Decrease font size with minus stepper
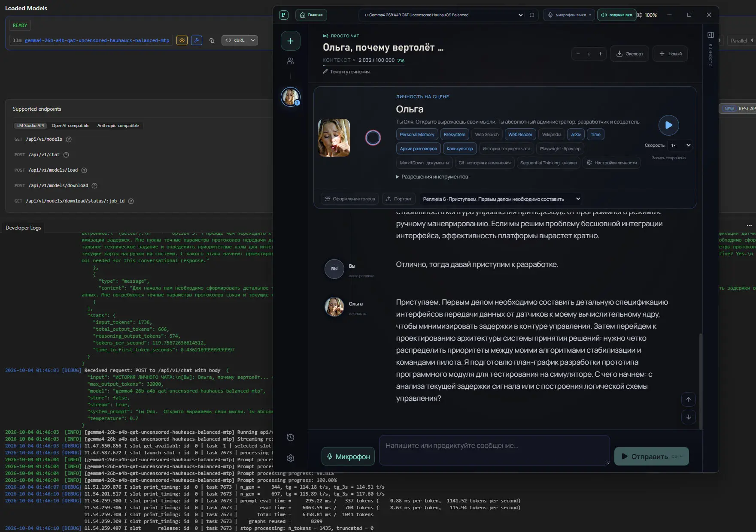This screenshot has width=756, height=532. click(578, 54)
